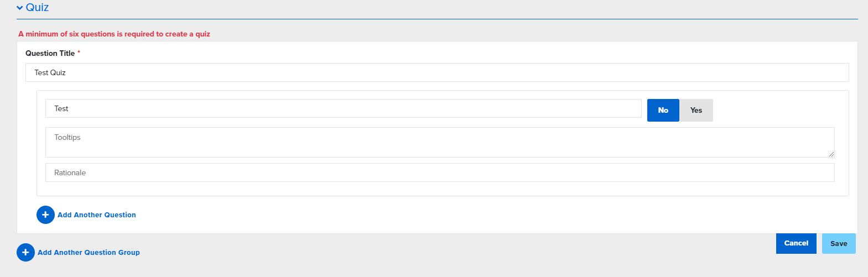The width and height of the screenshot is (868, 277).
Task: Click the plus icon for Add Another Question
Action: tap(45, 215)
